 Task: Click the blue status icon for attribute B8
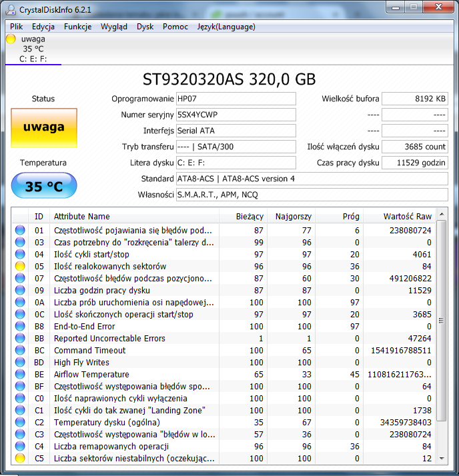click(20, 326)
